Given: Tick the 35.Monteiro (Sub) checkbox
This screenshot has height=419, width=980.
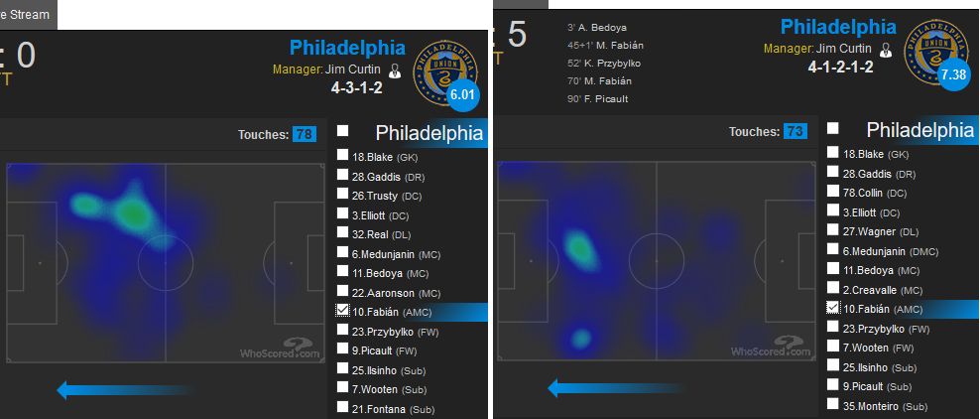Looking at the screenshot, I should pyautogui.click(x=833, y=405).
